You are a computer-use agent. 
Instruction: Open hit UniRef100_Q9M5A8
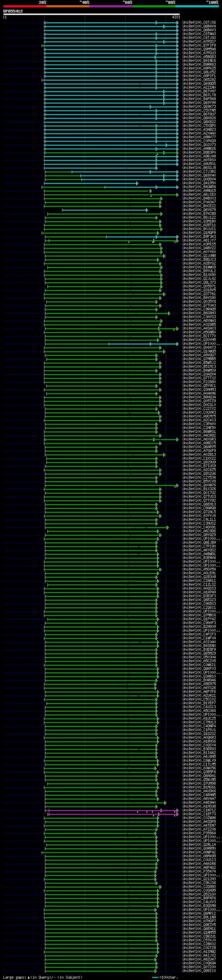coord(199,49)
